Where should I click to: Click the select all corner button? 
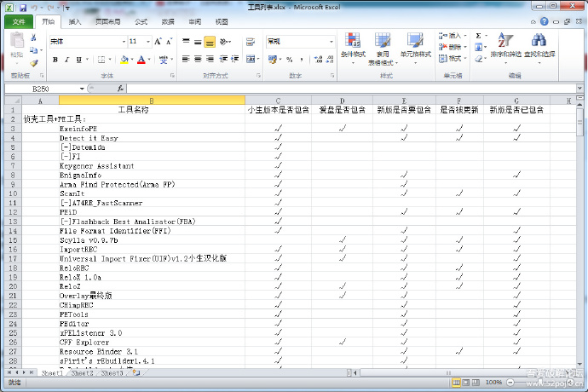[14, 101]
